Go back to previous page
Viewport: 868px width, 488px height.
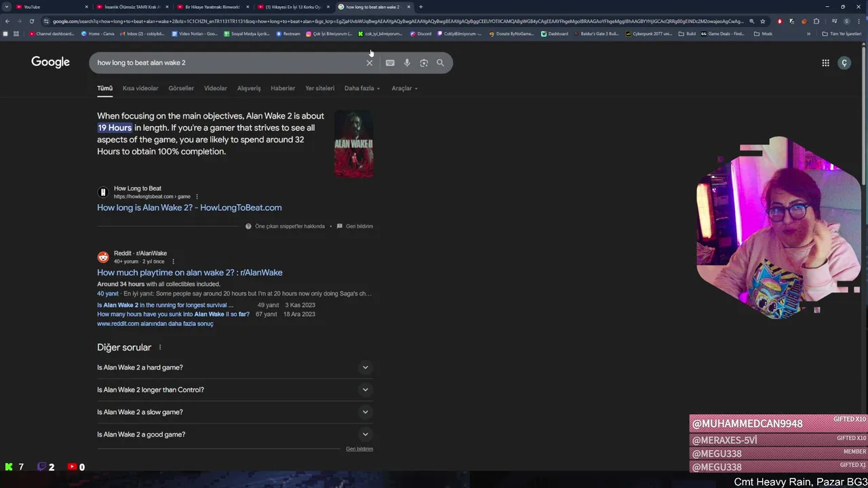pyautogui.click(x=7, y=21)
